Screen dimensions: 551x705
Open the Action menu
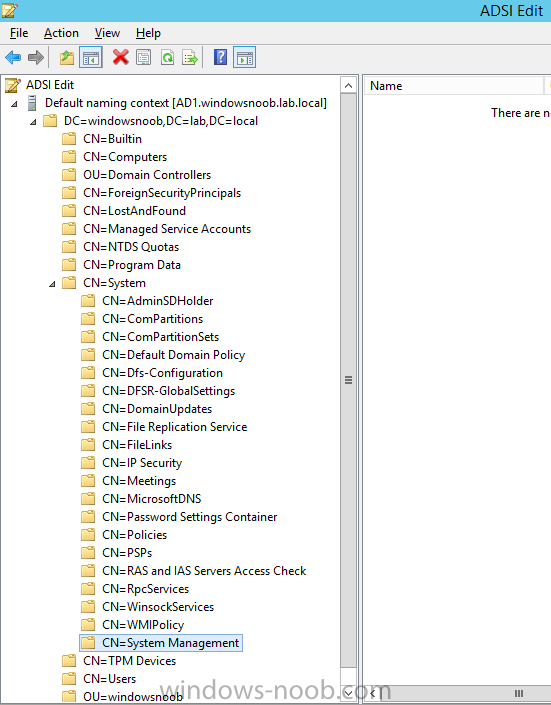pyautogui.click(x=61, y=33)
